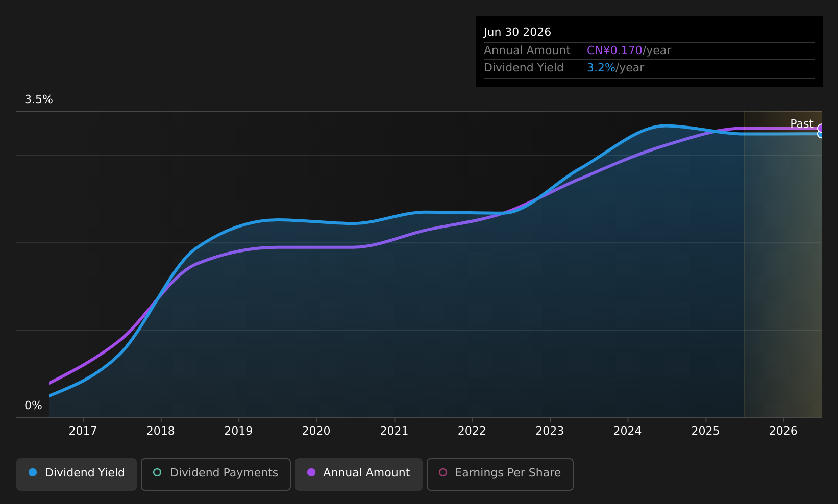Click the 2025 x-axis label
Screen dimensions: 838x504
coord(705,431)
